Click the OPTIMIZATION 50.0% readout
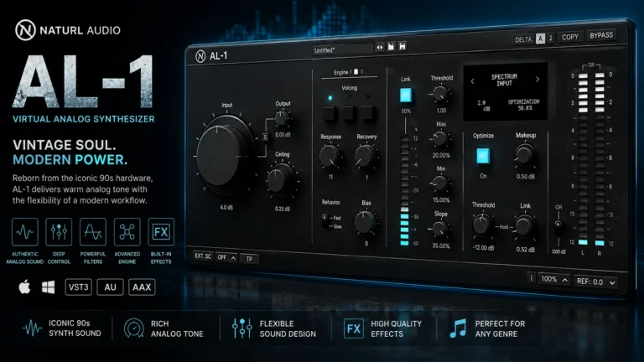 523,105
